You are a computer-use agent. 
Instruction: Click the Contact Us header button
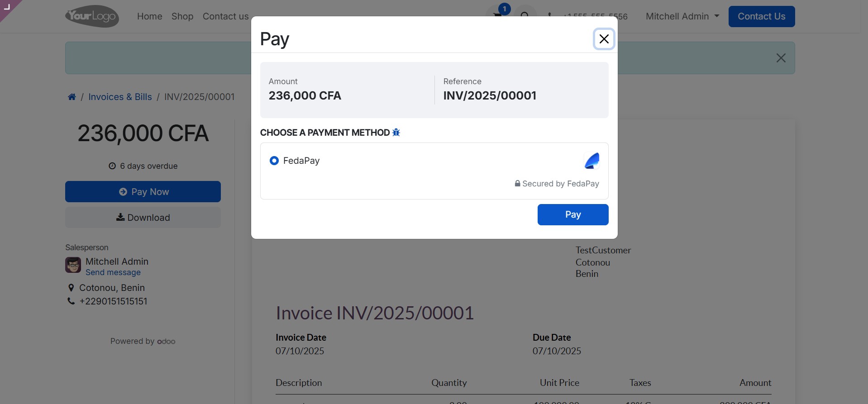coord(761,16)
